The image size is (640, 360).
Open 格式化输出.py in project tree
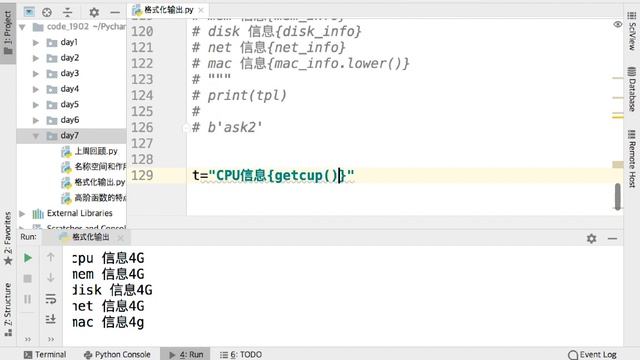point(100,182)
